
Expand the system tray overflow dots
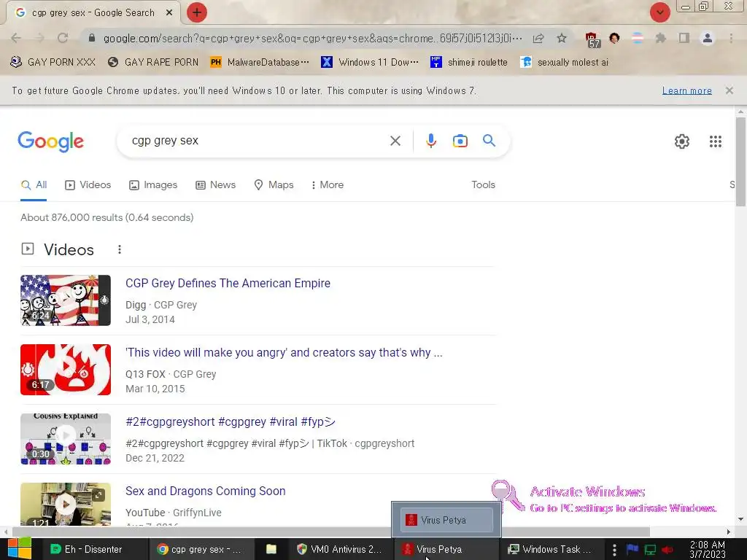614,549
